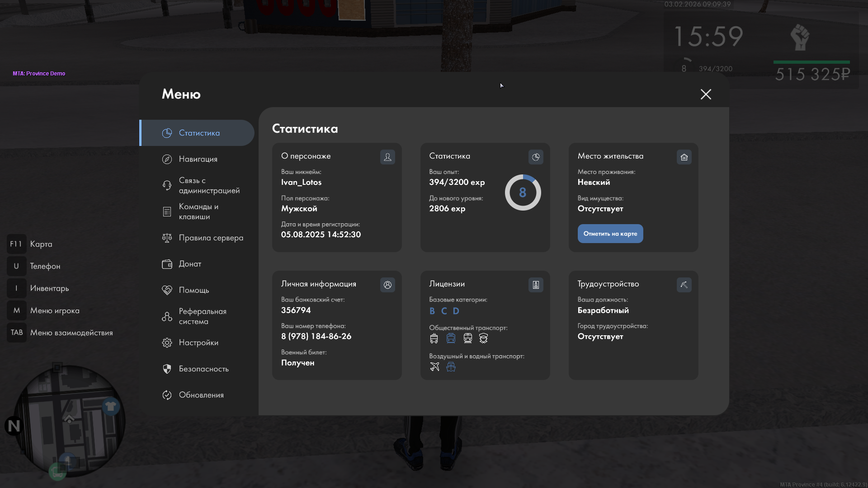Click the house icon in Место жительства card
868x488 pixels.
pos(684,157)
